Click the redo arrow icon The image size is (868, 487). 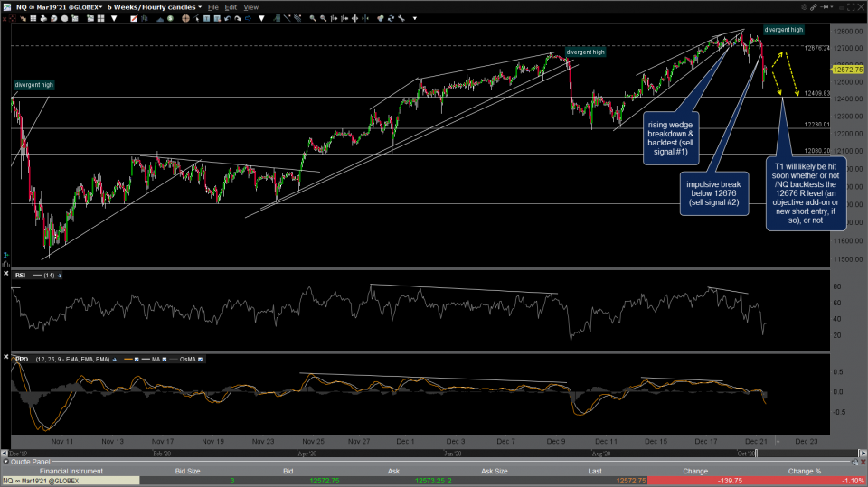click(x=238, y=18)
